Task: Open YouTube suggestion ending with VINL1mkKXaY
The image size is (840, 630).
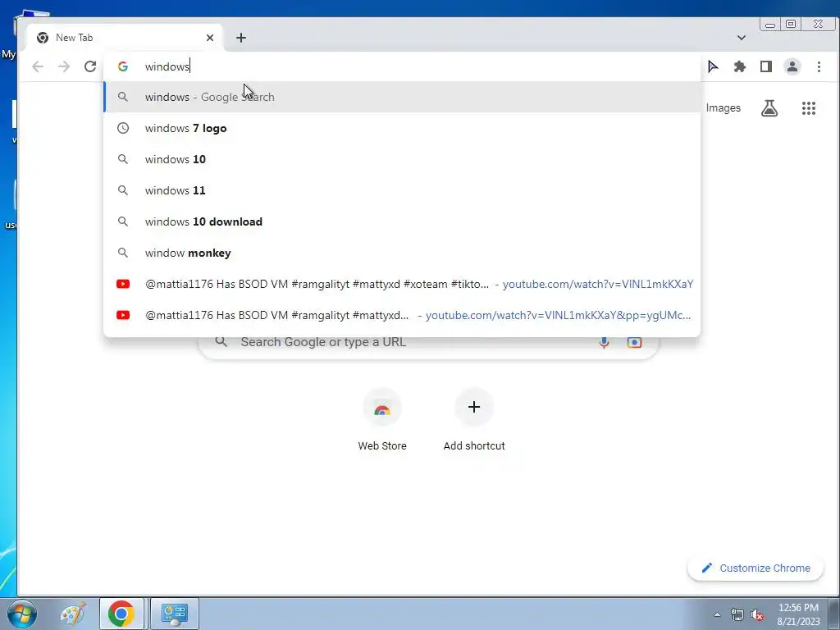Action: pos(402,284)
